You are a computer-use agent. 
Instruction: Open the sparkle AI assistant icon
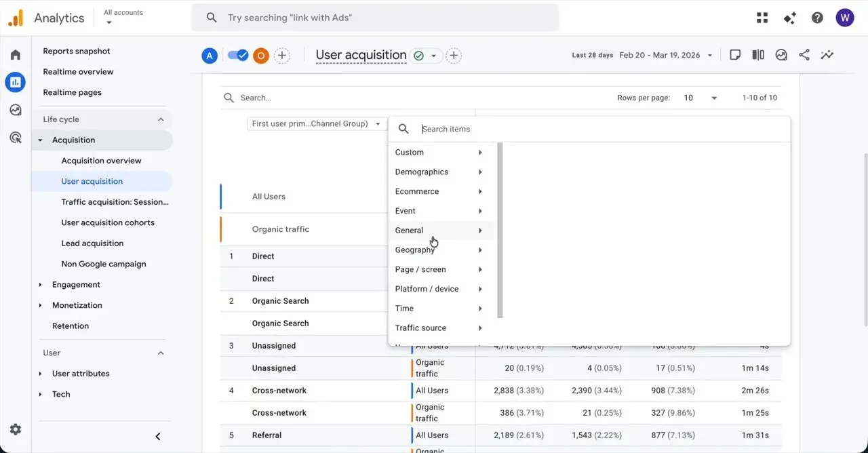coord(789,18)
